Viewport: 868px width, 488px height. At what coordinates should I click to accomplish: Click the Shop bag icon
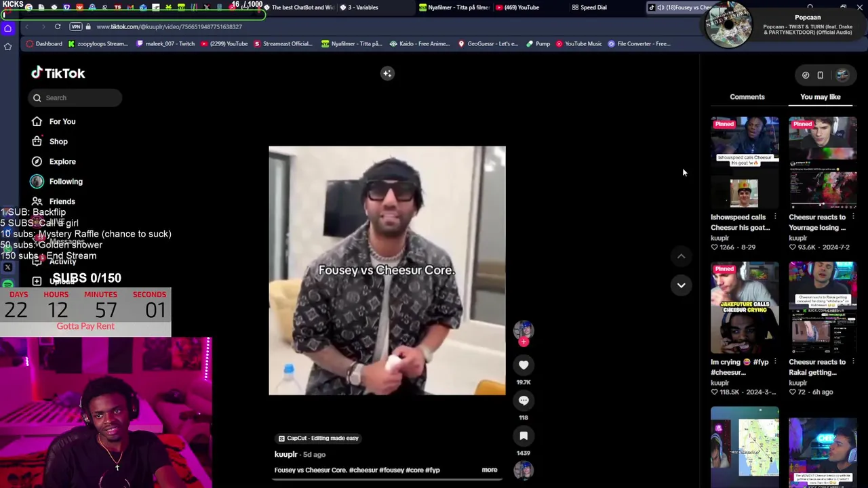pyautogui.click(x=37, y=142)
